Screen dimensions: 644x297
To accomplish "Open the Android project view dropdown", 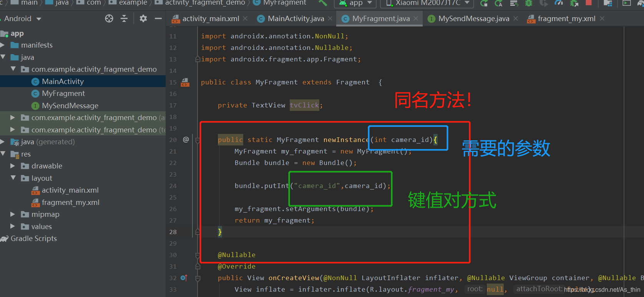I will (x=22, y=18).
